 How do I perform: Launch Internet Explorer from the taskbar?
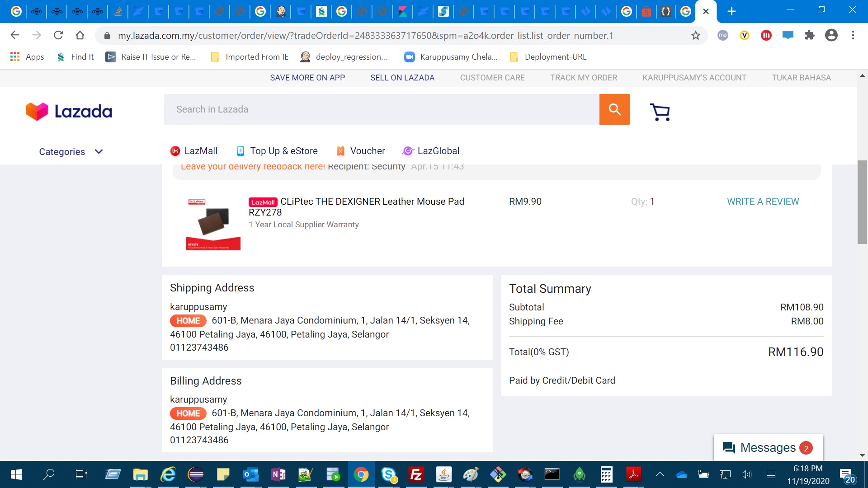pyautogui.click(x=168, y=474)
